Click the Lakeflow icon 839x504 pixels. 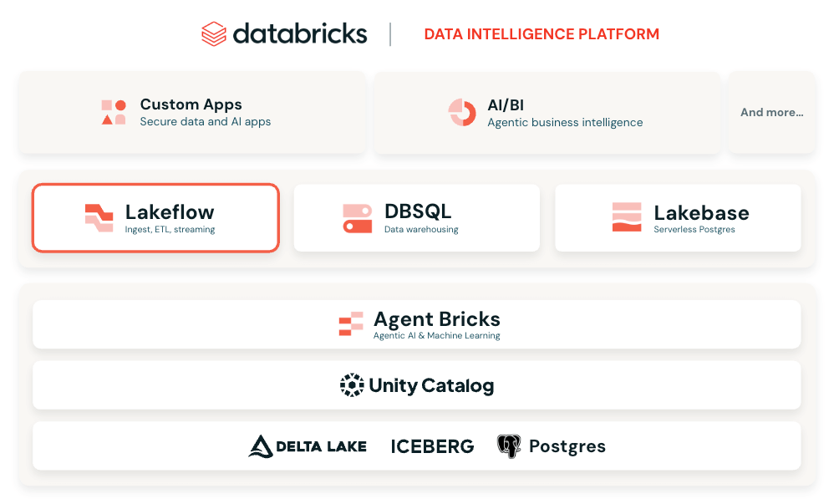click(99, 217)
